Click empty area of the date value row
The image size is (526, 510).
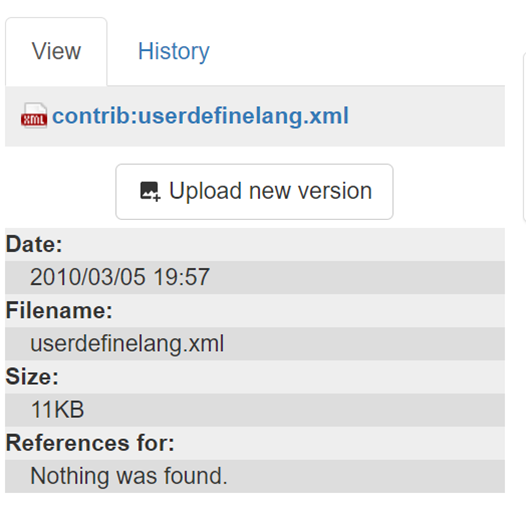pos(357,277)
